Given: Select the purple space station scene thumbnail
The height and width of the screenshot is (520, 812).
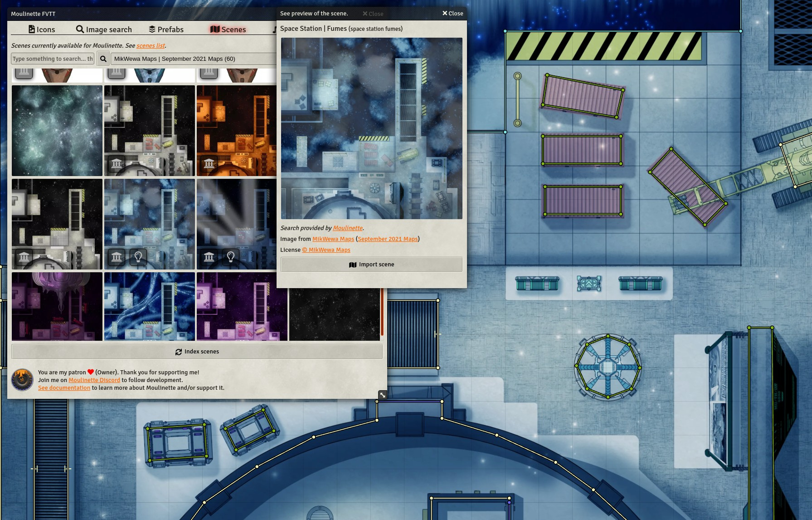Looking at the screenshot, I should [x=242, y=306].
